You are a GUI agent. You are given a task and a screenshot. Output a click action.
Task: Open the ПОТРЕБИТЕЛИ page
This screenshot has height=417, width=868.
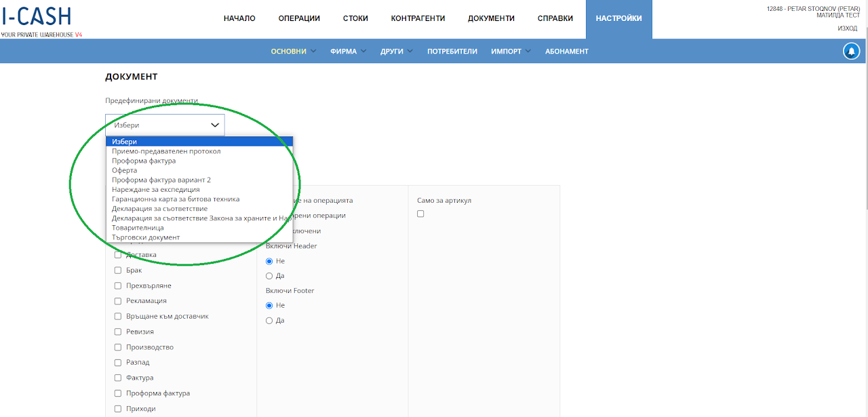tap(452, 52)
